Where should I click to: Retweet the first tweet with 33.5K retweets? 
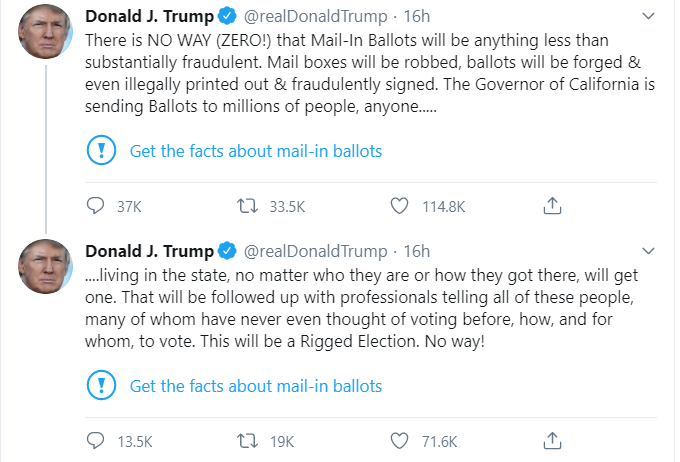tap(247, 206)
